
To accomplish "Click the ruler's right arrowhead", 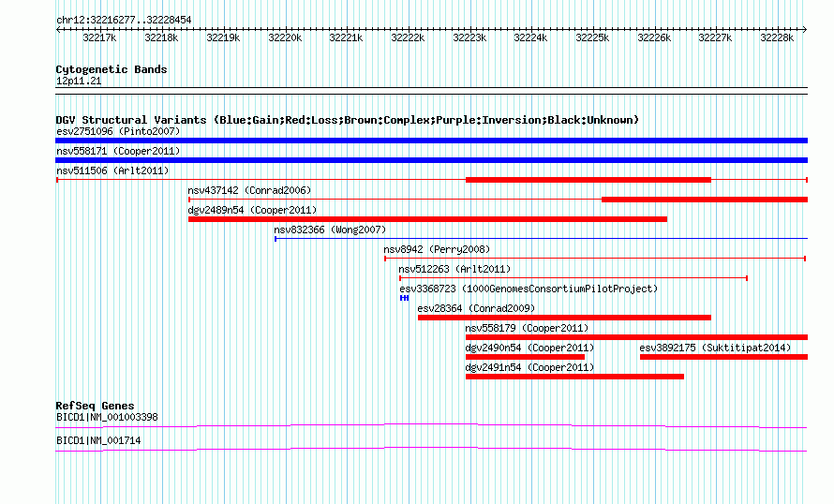I will click(x=805, y=30).
